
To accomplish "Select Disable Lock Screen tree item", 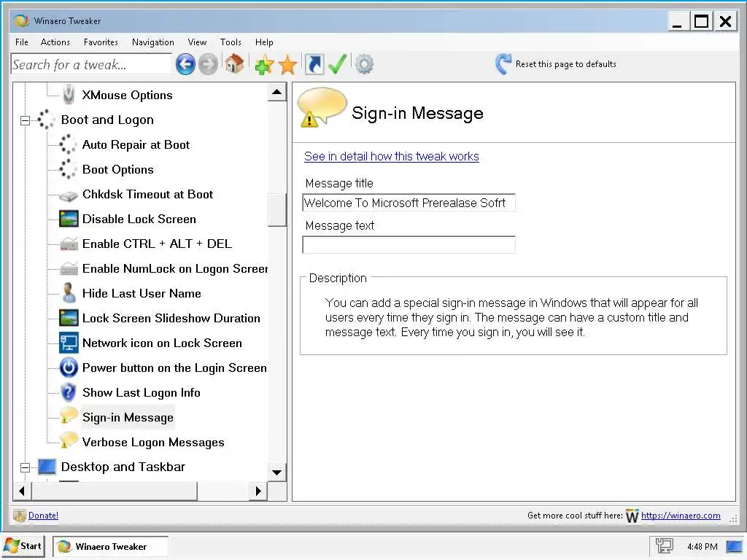I will (x=139, y=219).
